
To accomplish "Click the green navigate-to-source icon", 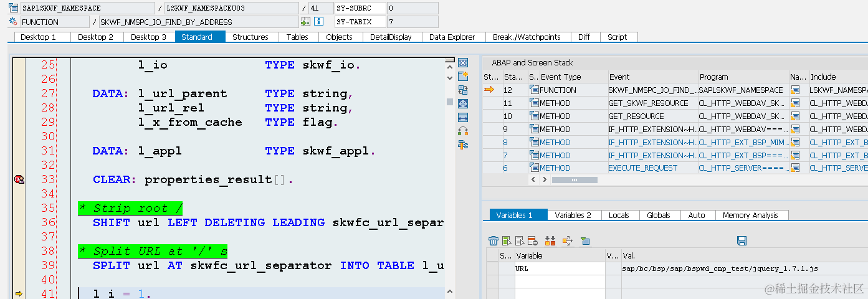I will 305,22.
